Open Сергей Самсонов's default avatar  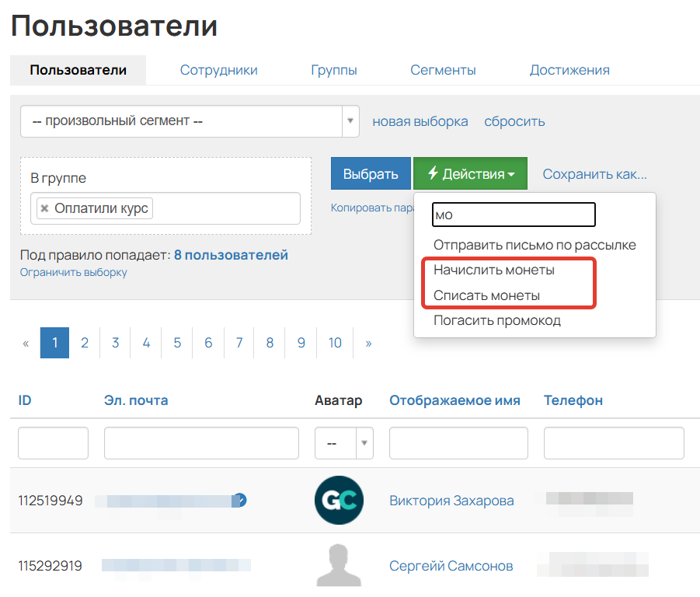(x=339, y=565)
